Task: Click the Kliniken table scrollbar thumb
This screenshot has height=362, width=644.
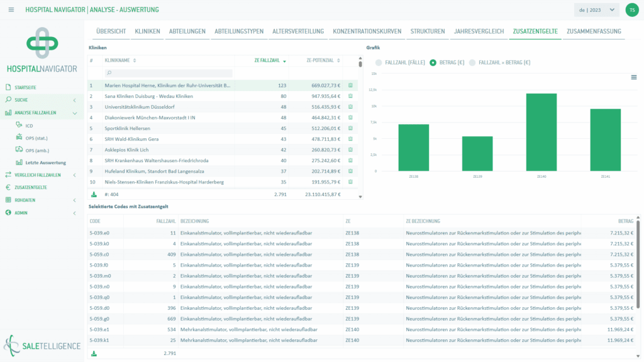Action: click(360, 63)
